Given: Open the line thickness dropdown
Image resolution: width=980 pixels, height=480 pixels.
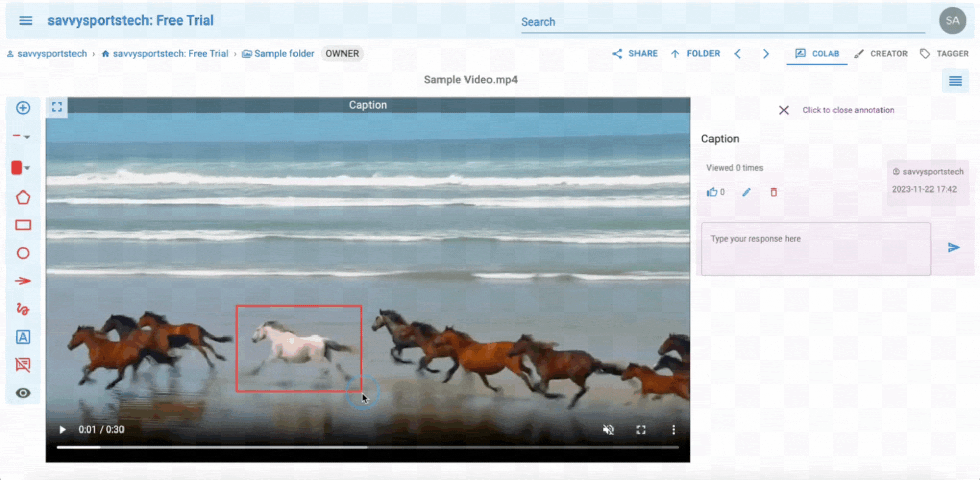Looking at the screenshot, I should [21, 136].
